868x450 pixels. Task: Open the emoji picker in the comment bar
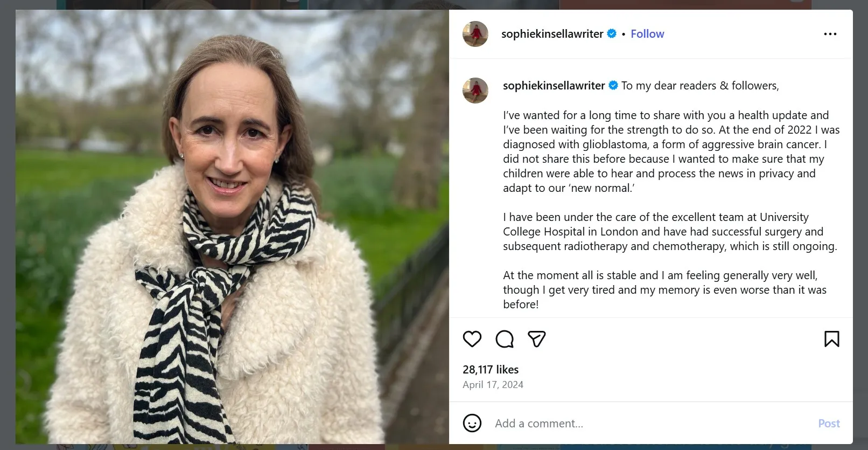point(472,424)
